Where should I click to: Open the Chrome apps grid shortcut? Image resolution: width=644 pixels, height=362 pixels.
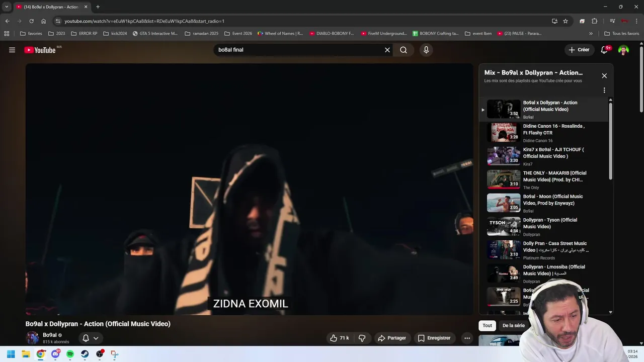pos(7,34)
